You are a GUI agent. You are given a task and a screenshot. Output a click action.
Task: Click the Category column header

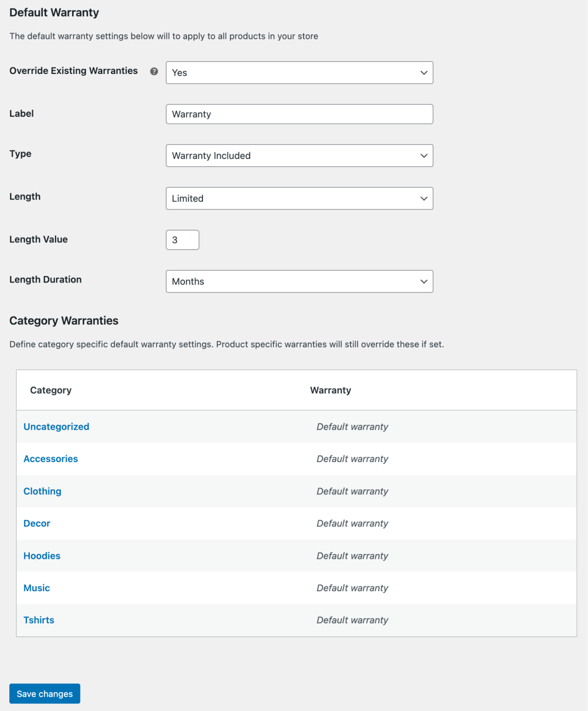(x=51, y=390)
